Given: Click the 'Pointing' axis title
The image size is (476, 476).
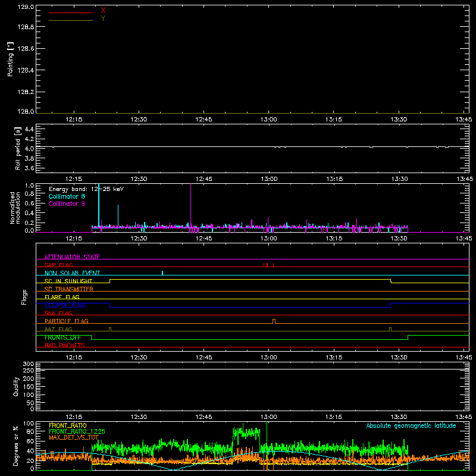Looking at the screenshot, I should [x=11, y=59].
